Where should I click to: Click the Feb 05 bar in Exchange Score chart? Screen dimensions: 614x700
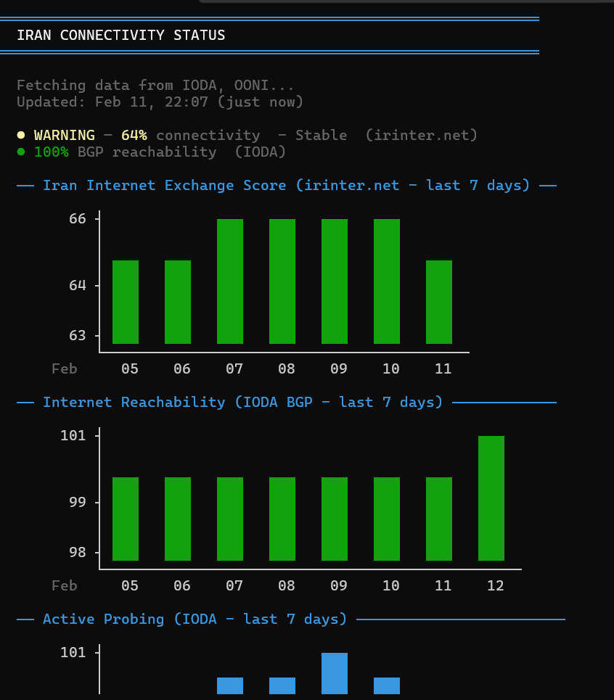tap(126, 302)
